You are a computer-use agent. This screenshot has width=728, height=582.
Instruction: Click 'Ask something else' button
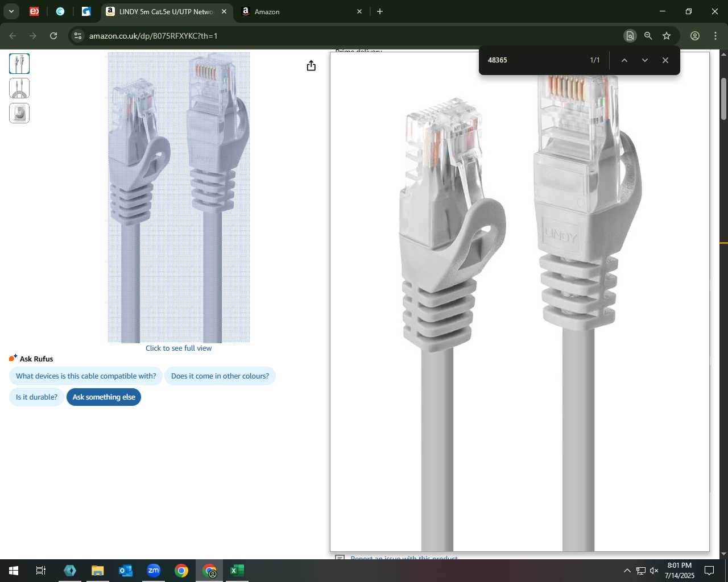point(104,397)
